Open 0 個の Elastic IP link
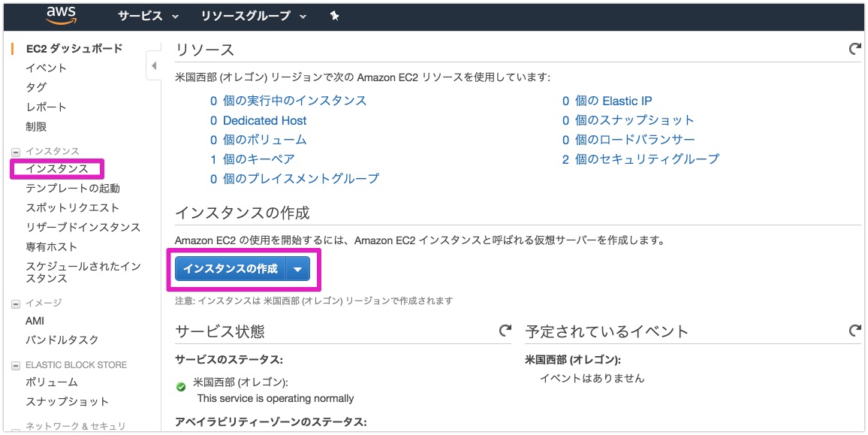This screenshot has width=868, height=435. 607,101
